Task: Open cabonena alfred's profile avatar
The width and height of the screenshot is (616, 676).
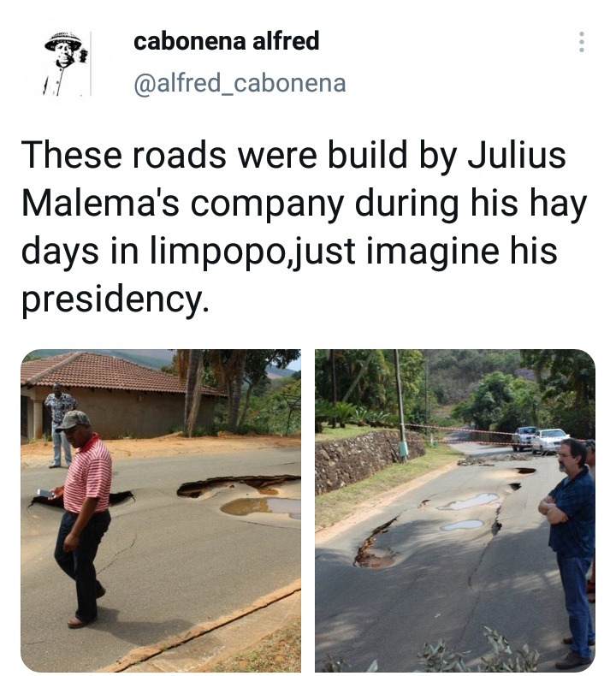Action: click(67, 64)
